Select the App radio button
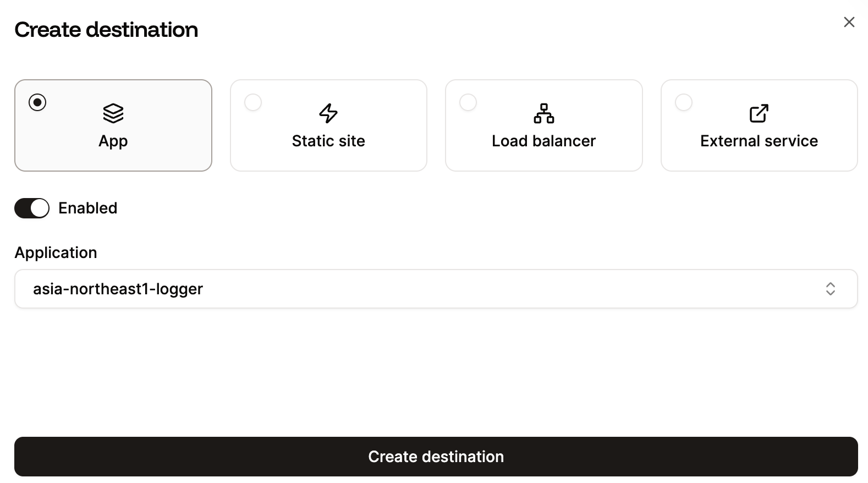 (x=37, y=102)
